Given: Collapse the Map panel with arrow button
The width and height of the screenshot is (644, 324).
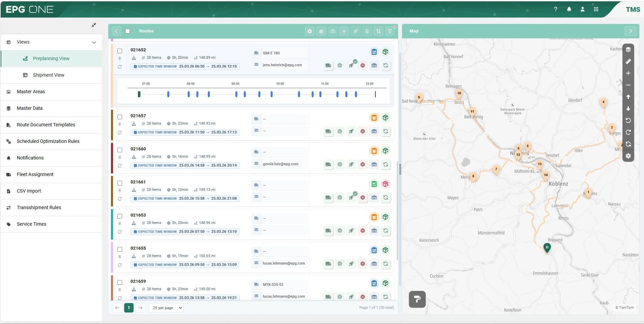Looking at the screenshot, I should pyautogui.click(x=631, y=31).
